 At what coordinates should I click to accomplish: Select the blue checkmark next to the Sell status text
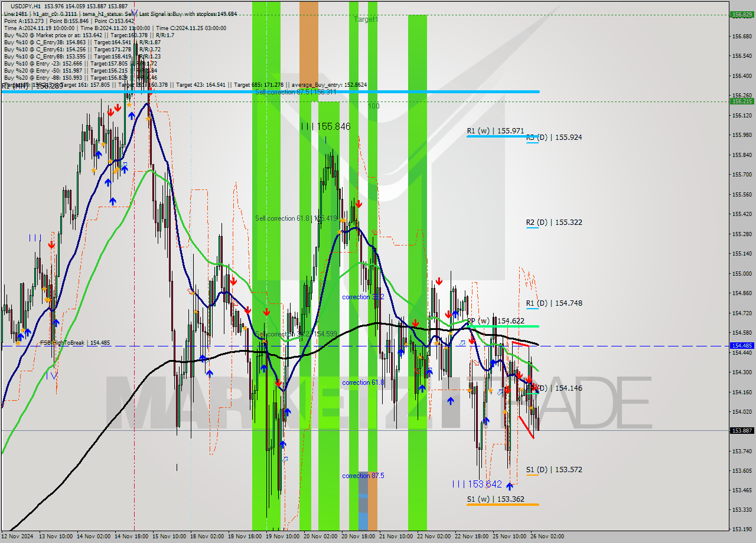[x=133, y=13]
